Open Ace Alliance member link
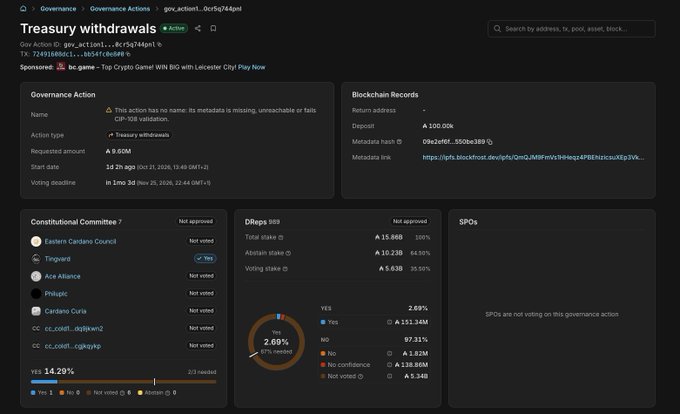Image resolution: width=680 pixels, height=414 pixels. (x=62, y=276)
